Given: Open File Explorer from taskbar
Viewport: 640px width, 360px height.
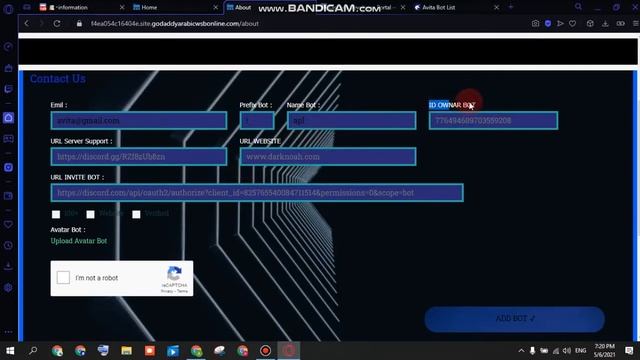Looking at the screenshot, I should (127, 351).
